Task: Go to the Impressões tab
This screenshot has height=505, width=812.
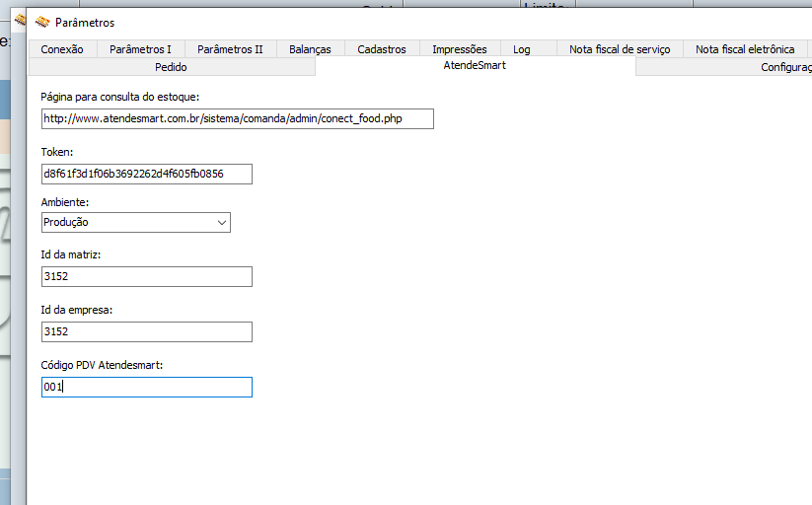Action: (460, 49)
